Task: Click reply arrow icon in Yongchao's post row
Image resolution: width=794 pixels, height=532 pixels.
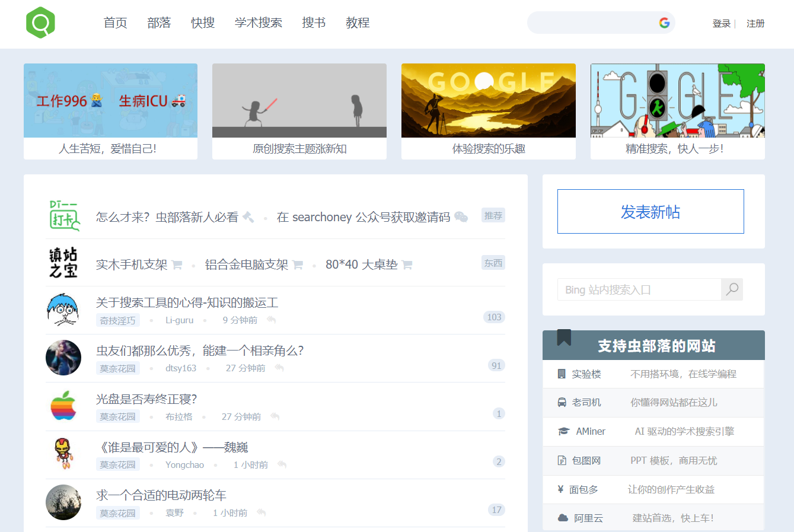Action: point(282,464)
